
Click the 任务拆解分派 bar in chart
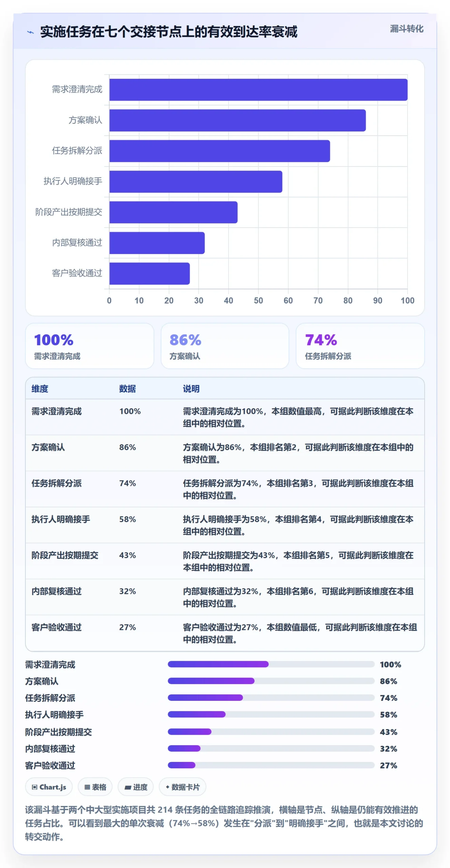(x=219, y=151)
